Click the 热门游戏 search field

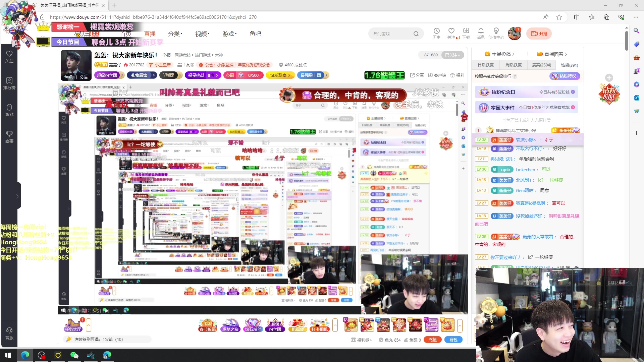pyautogui.click(x=391, y=34)
